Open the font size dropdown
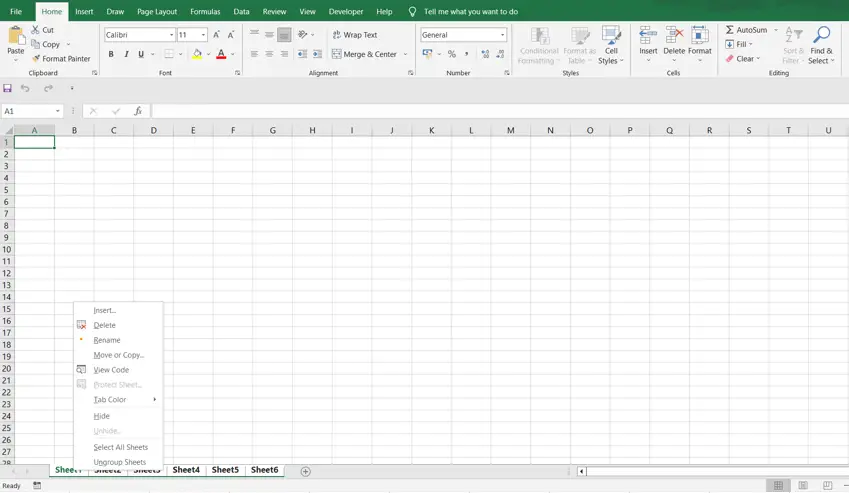 point(204,35)
